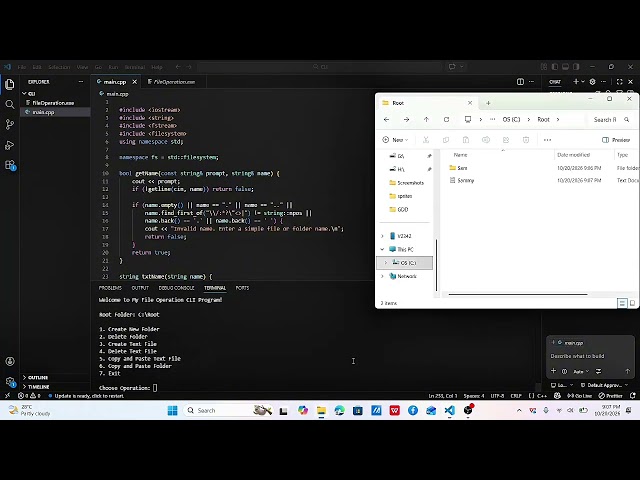
Task: Click the split editor icon in VS Code
Action: pyautogui.click(x=520, y=82)
